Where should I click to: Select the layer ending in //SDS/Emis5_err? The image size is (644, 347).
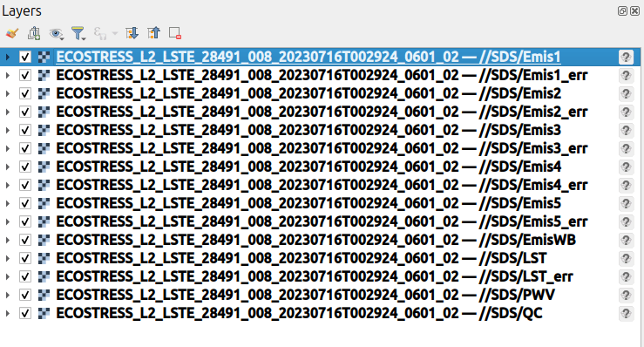(x=322, y=221)
